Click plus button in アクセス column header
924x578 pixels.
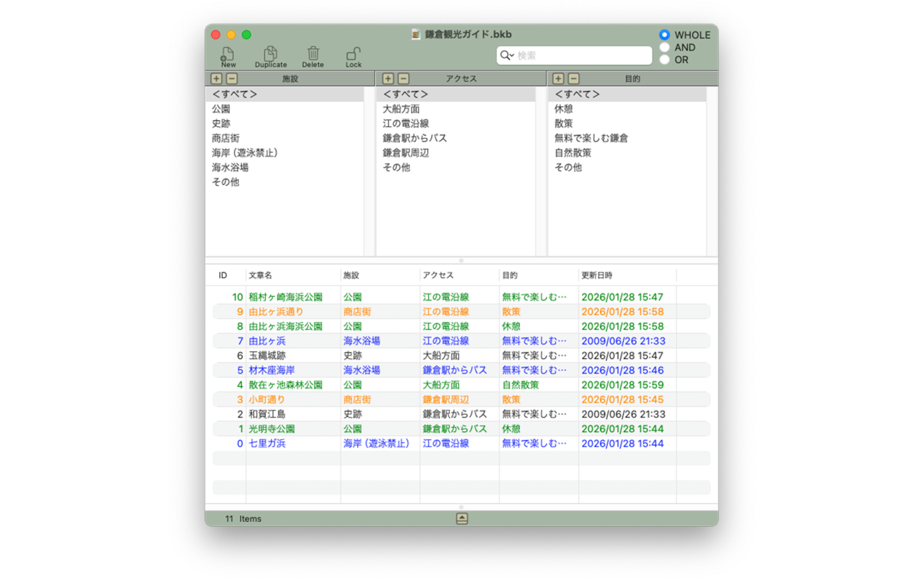click(x=388, y=79)
